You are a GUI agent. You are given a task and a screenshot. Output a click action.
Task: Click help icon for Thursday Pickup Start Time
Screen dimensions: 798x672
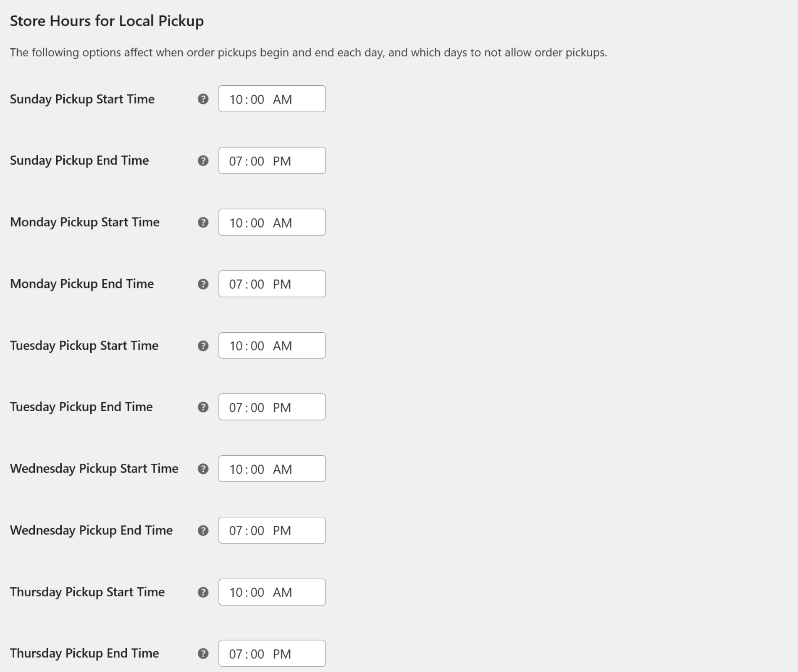pos(203,593)
